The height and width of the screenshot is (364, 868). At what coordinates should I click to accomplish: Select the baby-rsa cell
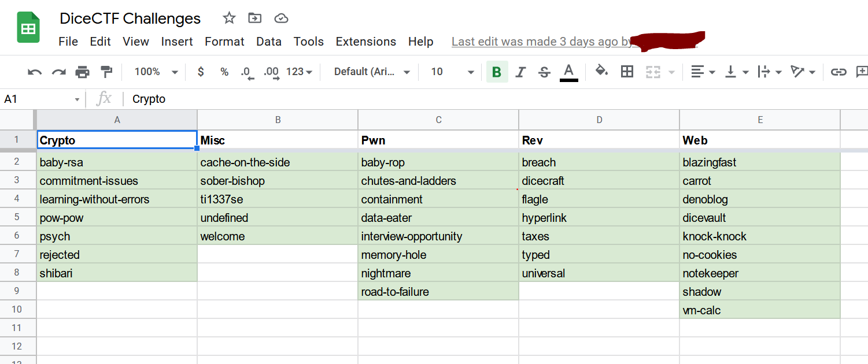(117, 162)
